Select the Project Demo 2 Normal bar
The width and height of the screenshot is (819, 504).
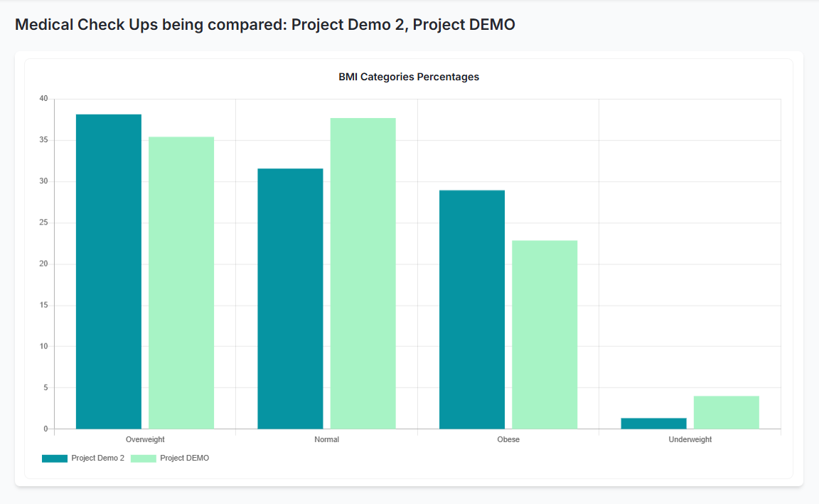290,299
